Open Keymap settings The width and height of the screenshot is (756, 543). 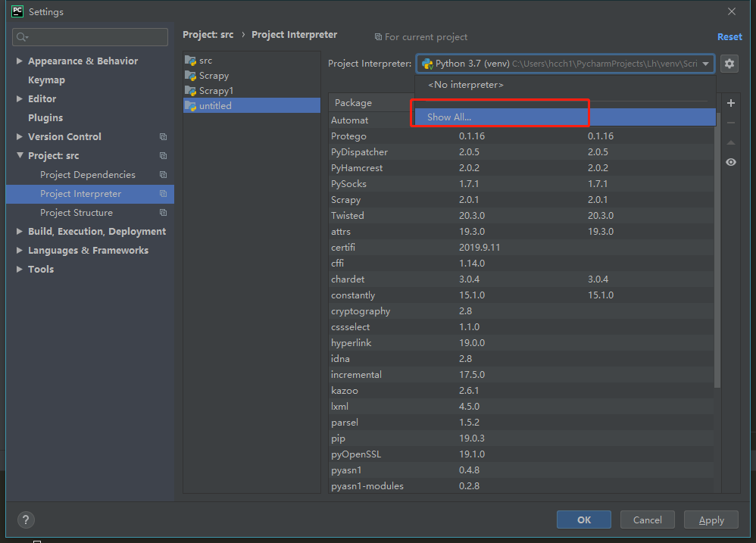46,80
